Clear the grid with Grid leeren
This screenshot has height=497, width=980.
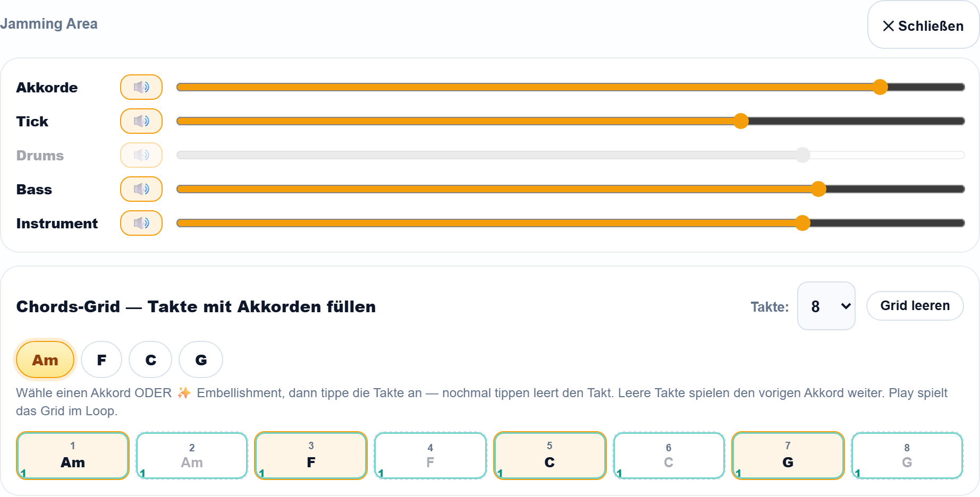(915, 306)
